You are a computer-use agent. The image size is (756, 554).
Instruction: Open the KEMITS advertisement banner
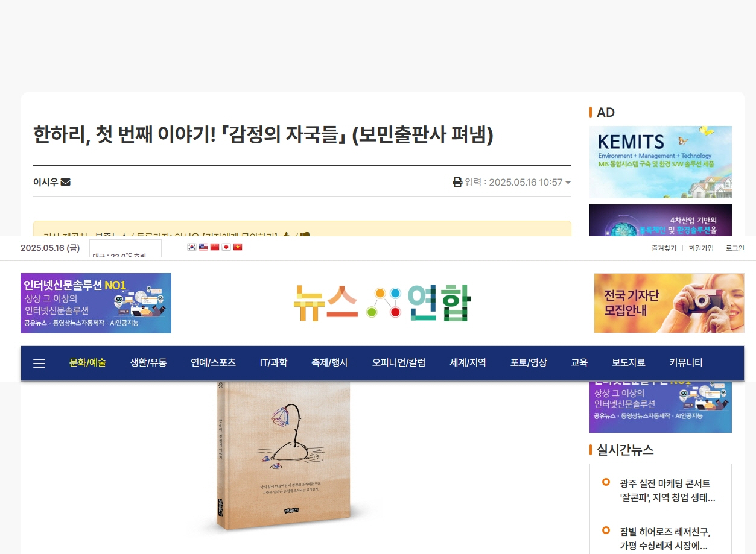(x=661, y=162)
